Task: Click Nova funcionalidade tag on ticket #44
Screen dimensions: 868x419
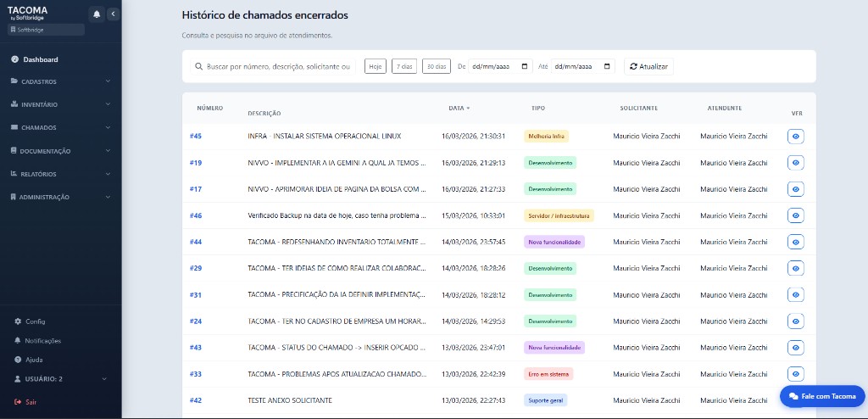Action: pyautogui.click(x=554, y=242)
